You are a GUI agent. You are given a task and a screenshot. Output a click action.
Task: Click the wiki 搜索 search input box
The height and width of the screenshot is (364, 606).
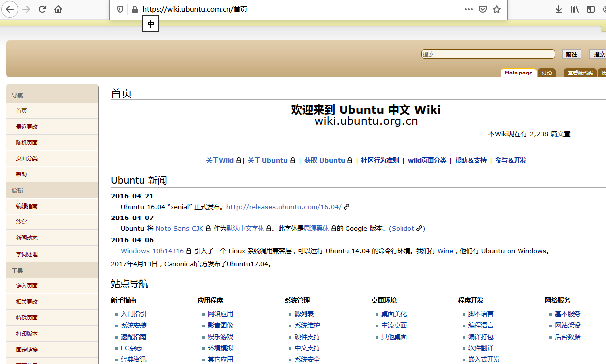point(488,54)
